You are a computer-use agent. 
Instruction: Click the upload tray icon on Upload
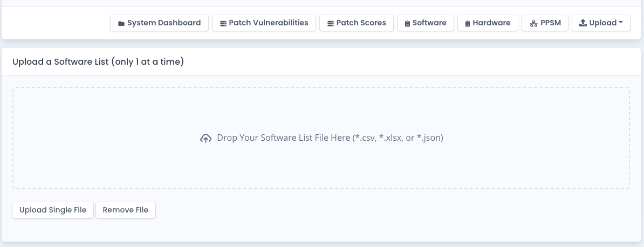(x=583, y=23)
